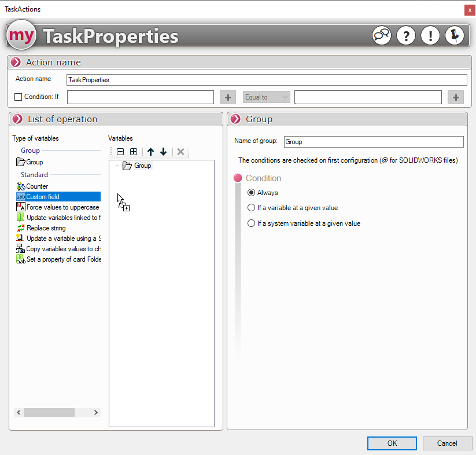Click the pushpin icon in header
Image resolution: width=476 pixels, height=455 pixels.
[454, 36]
